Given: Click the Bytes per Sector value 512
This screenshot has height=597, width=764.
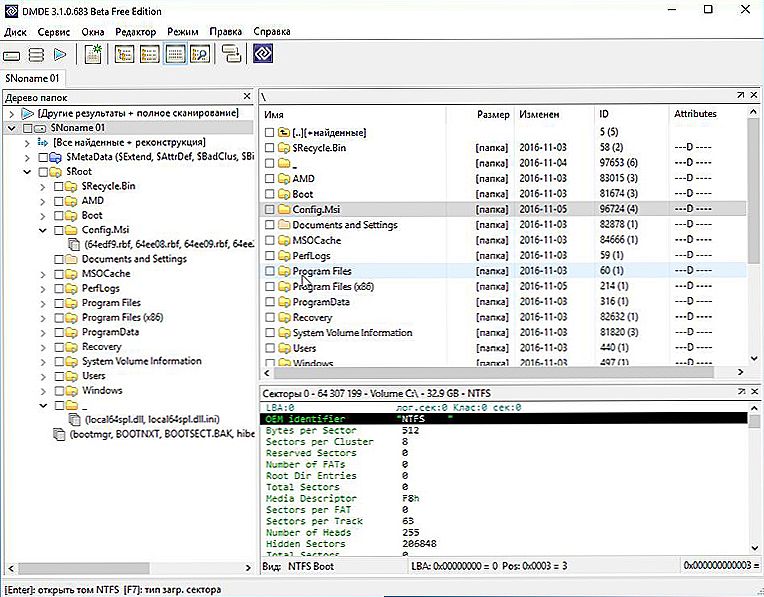Looking at the screenshot, I should click(411, 430).
